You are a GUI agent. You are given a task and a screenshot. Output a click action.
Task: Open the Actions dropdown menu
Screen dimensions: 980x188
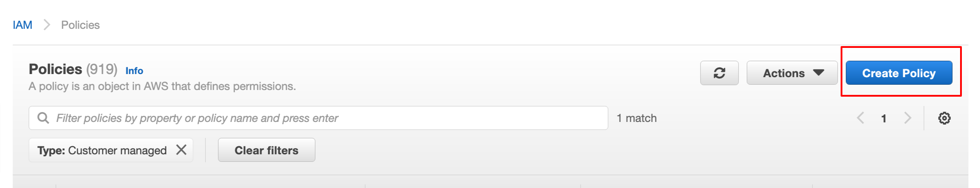(x=792, y=73)
